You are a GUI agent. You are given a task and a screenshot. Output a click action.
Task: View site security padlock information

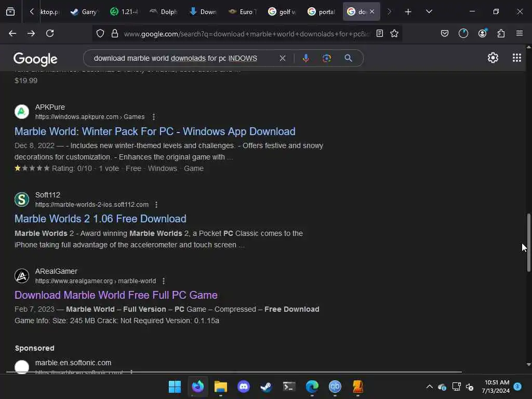click(115, 34)
